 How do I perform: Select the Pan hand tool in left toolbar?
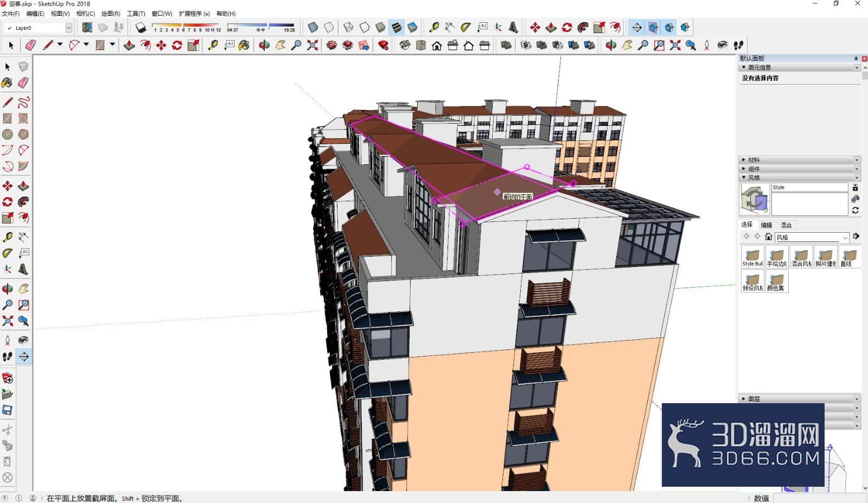pyautogui.click(x=23, y=289)
